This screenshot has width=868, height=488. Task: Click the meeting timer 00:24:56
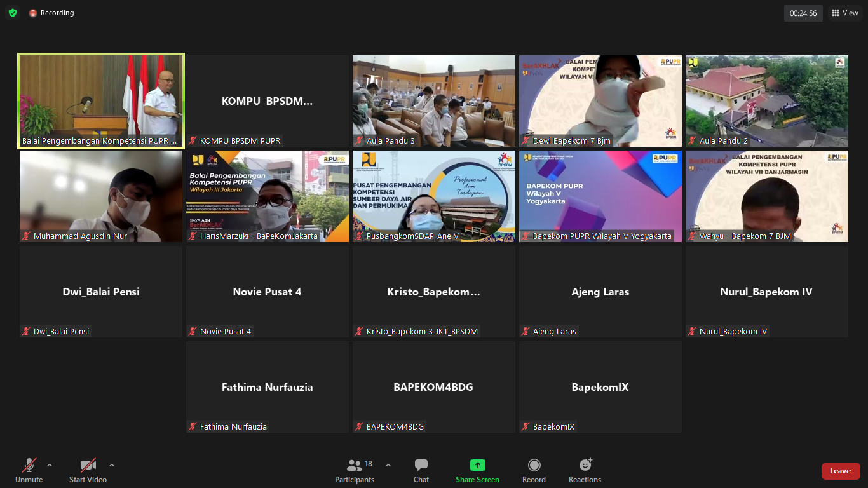pos(803,13)
